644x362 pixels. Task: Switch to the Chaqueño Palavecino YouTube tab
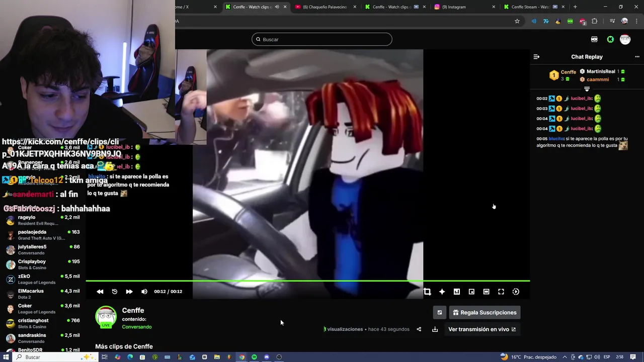click(x=325, y=7)
